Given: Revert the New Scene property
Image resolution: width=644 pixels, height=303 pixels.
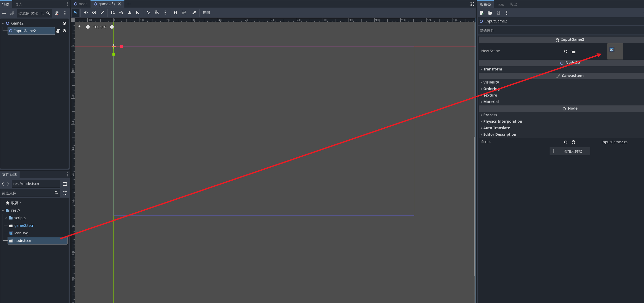Looking at the screenshot, I should (x=565, y=51).
